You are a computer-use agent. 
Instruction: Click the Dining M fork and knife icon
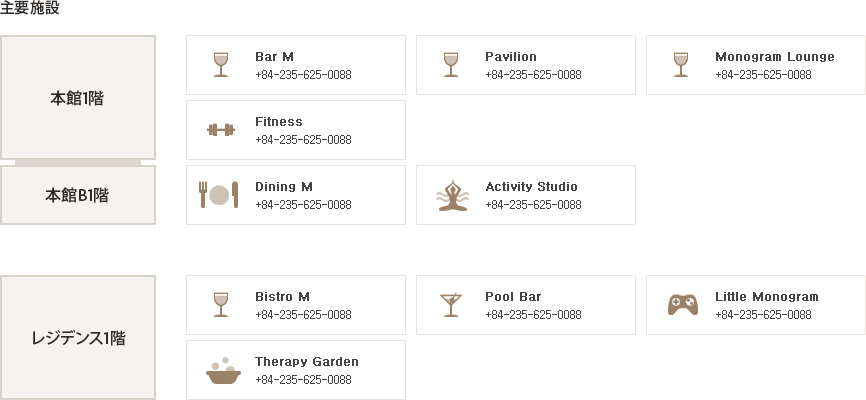tap(219, 195)
